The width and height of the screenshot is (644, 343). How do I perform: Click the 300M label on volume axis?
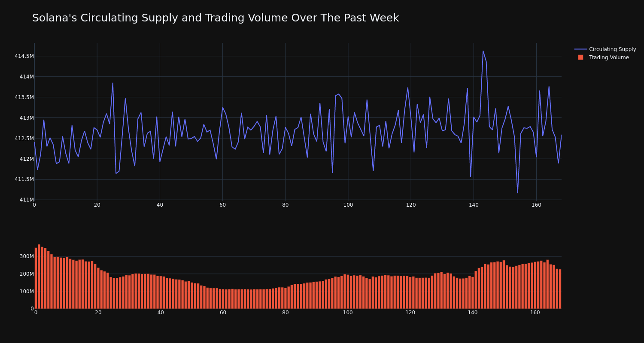(x=26, y=256)
